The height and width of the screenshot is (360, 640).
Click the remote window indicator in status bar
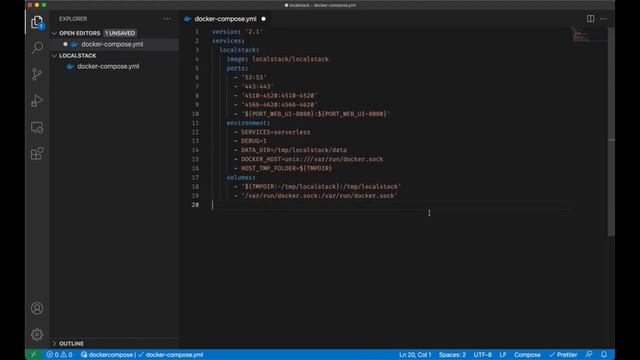pos(33,355)
